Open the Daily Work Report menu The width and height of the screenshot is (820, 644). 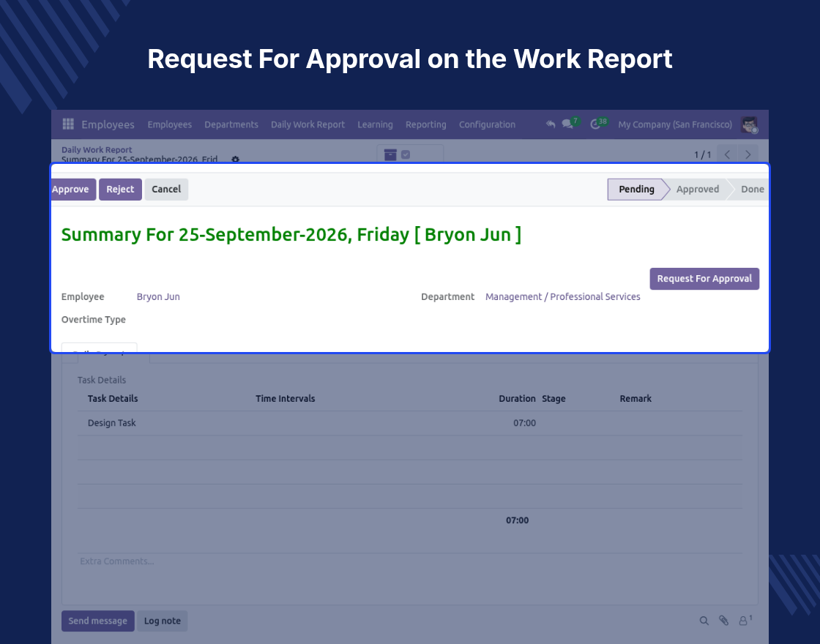tap(307, 124)
